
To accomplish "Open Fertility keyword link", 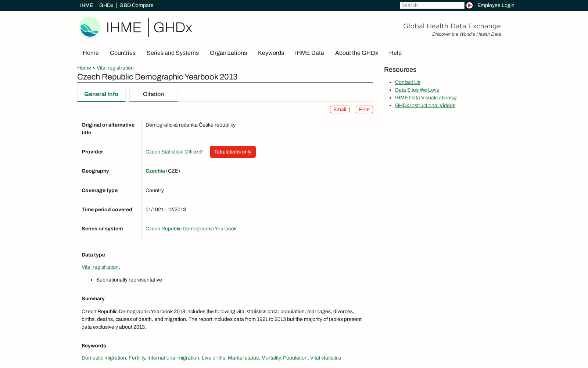I will point(137,358).
